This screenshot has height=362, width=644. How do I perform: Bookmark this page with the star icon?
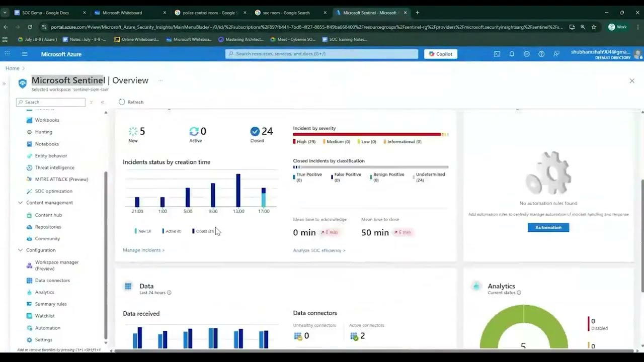tap(594, 27)
